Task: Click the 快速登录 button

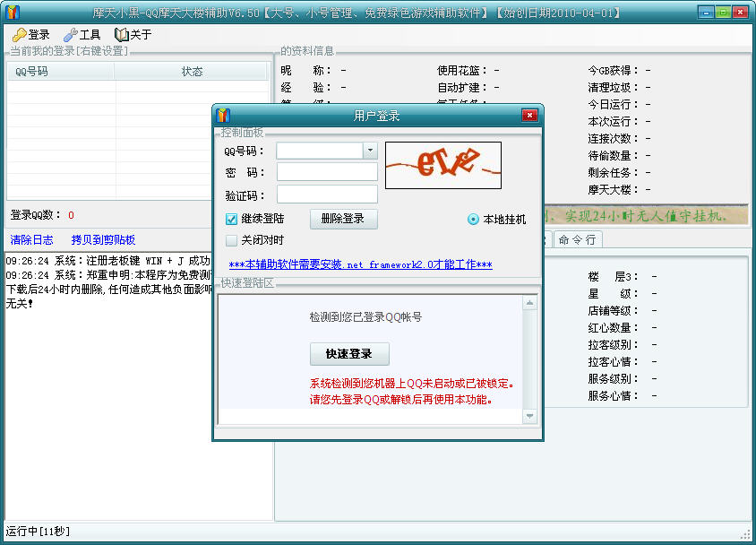Action: point(349,354)
